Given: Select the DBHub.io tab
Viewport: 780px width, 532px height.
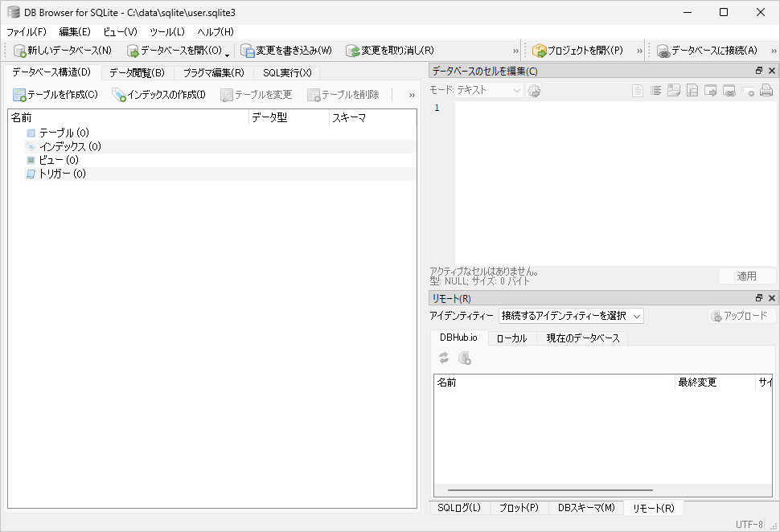Looking at the screenshot, I should (458, 338).
